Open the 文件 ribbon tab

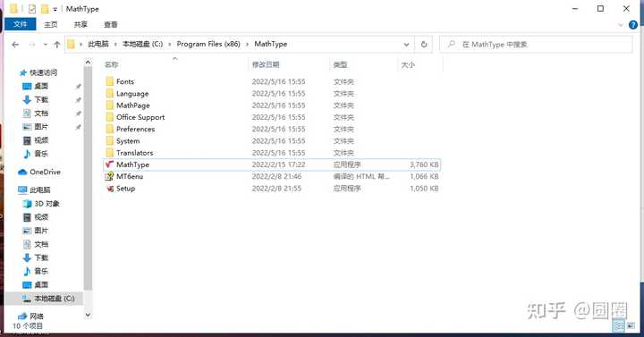(20, 24)
